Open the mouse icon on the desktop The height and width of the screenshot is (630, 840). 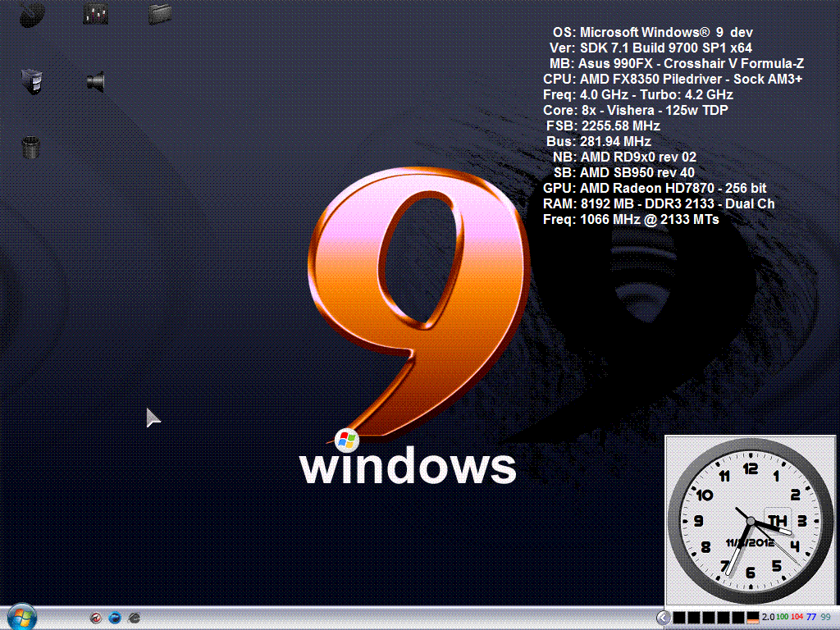point(31,14)
